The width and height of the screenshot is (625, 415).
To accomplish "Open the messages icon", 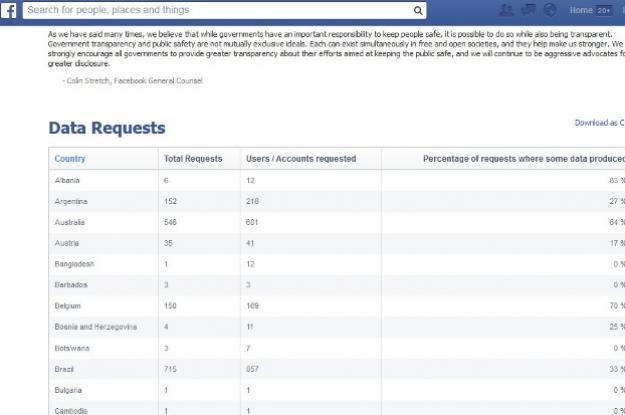I will pyautogui.click(x=528, y=10).
